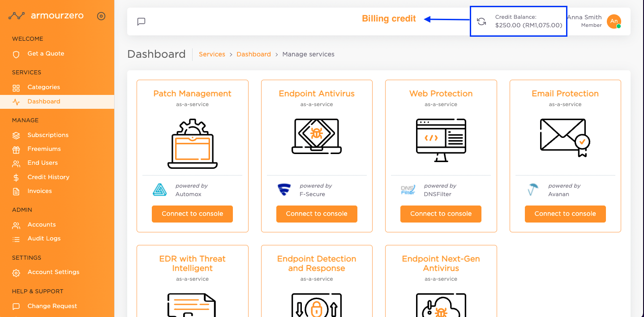The image size is (644, 317).
Task: Click the Web Protection card title
Action: (x=441, y=94)
